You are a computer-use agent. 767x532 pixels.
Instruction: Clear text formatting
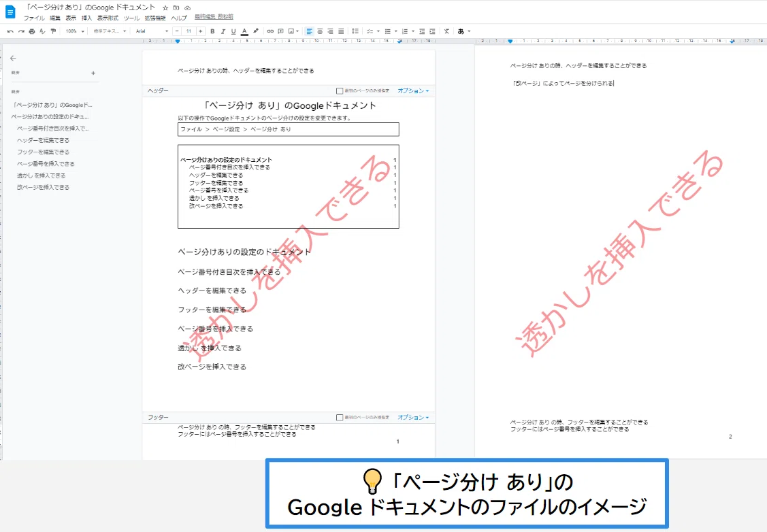pos(446,31)
